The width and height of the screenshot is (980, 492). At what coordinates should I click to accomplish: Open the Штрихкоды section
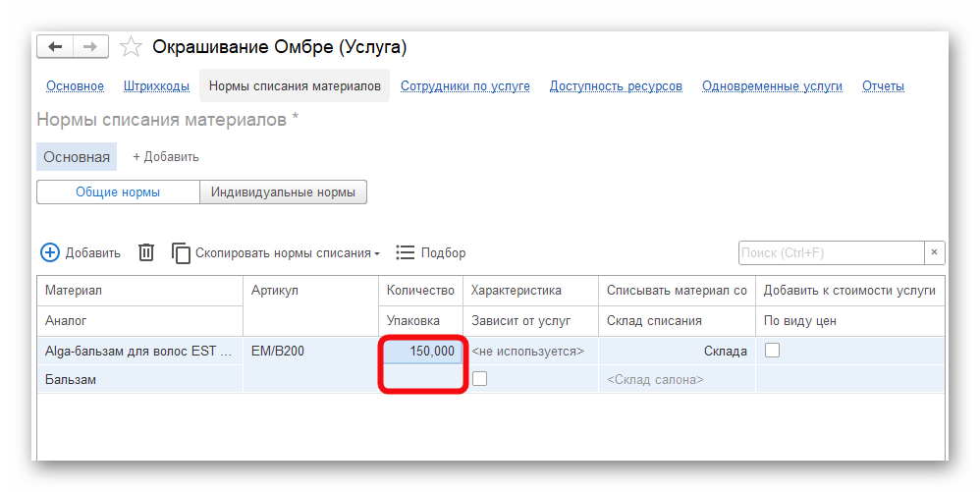[156, 86]
